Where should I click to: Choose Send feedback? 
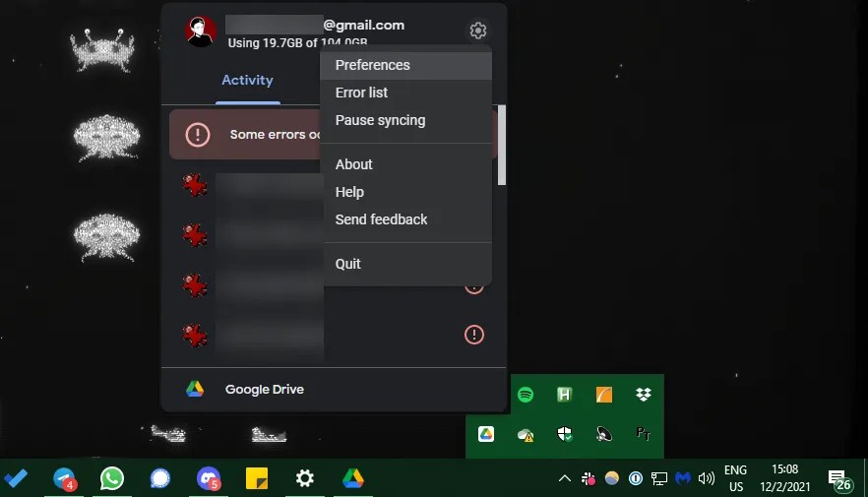[405, 219]
